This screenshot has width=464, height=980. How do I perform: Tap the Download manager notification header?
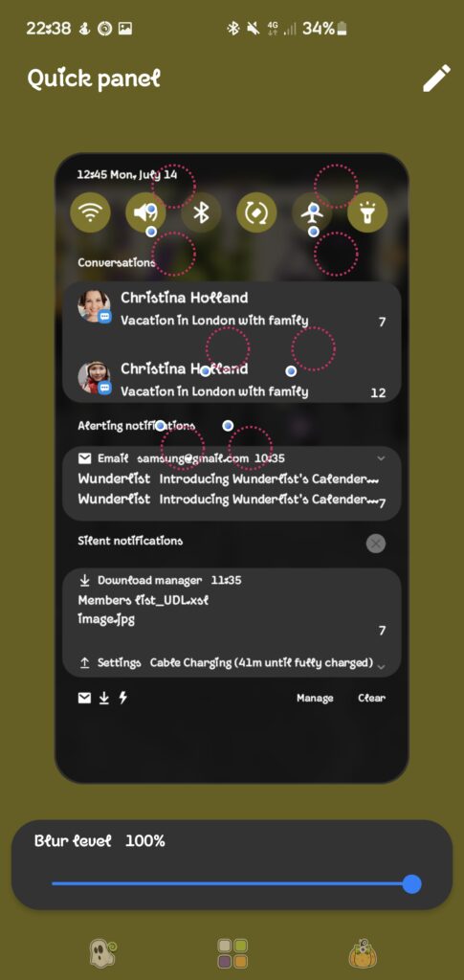click(161, 581)
